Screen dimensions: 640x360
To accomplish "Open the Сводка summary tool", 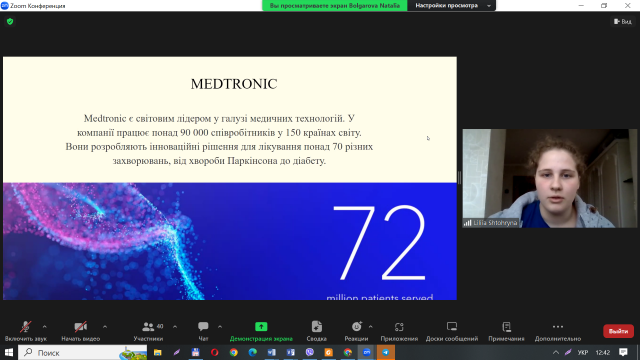I will [316, 331].
